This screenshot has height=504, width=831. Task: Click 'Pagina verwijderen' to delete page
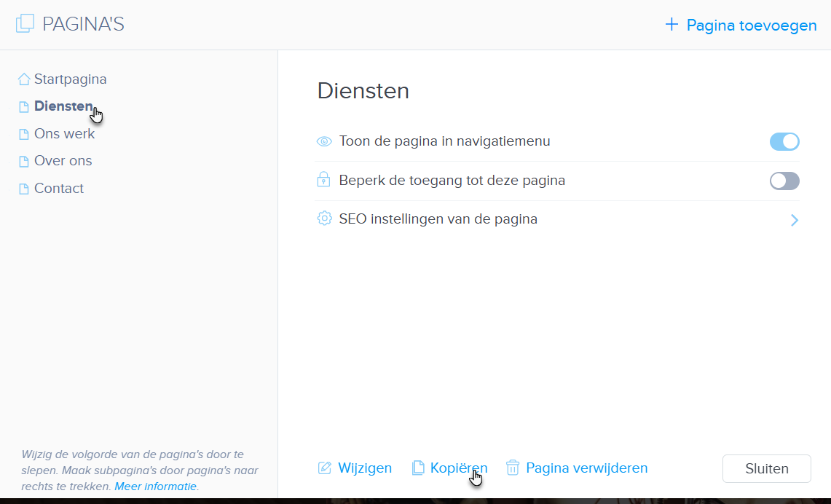(x=587, y=468)
